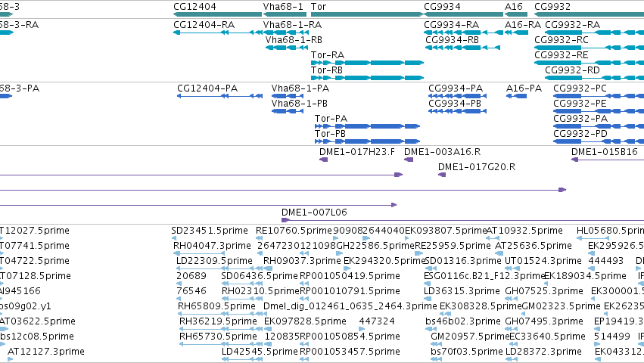Select the RH02310.5prime EST label
Screen dimensions: 644x363
click(x=260, y=291)
